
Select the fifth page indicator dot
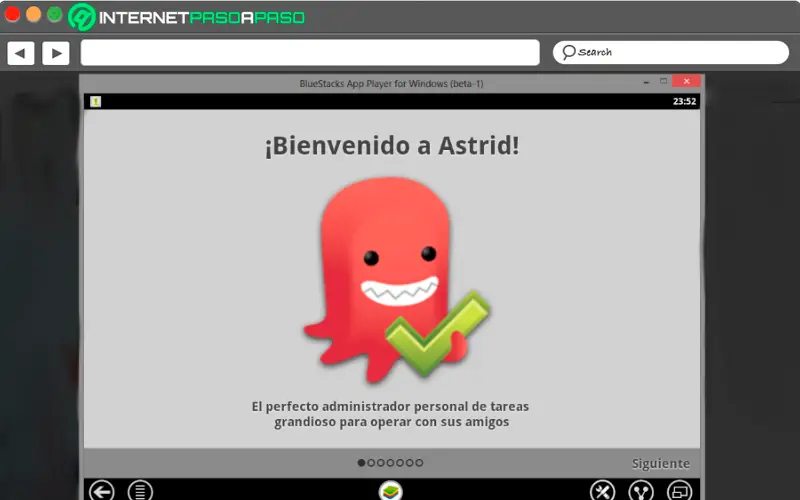(x=400, y=463)
